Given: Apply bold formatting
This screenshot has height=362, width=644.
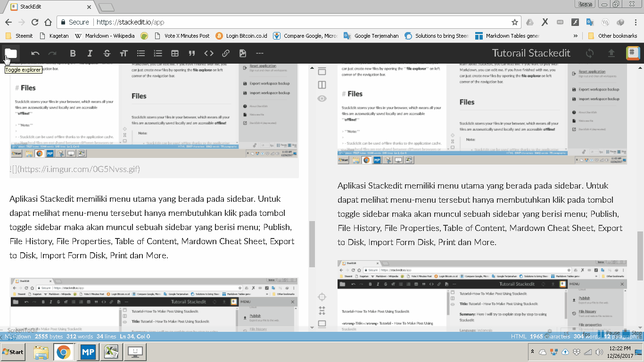Looking at the screenshot, I should 73,53.
